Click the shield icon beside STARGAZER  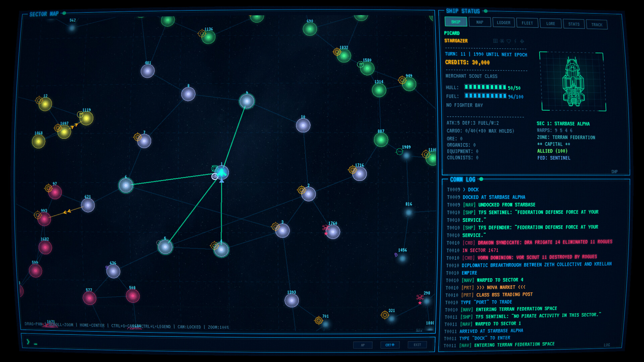509,41
